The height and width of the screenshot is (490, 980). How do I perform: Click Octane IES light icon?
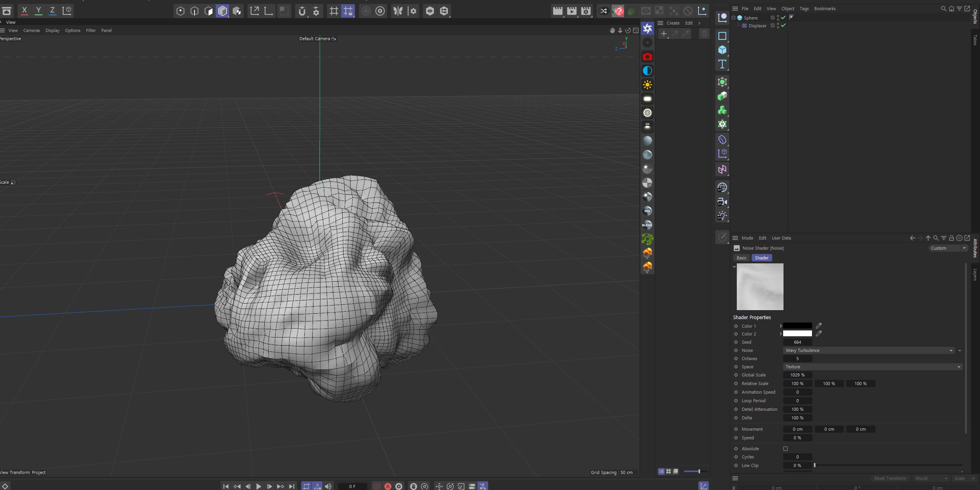coord(647,126)
